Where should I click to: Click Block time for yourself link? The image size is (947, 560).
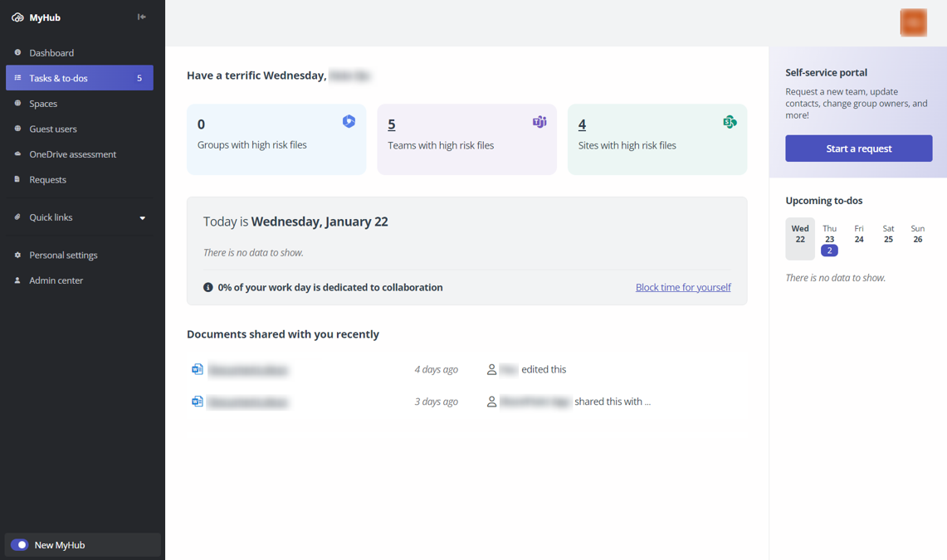[x=683, y=287]
